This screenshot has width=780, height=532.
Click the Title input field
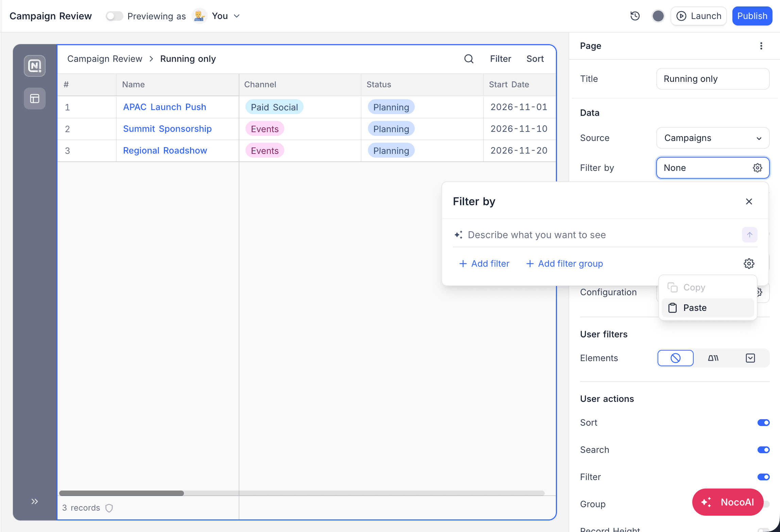coord(713,79)
